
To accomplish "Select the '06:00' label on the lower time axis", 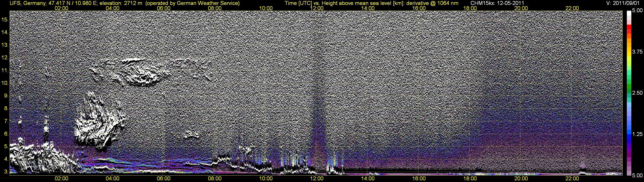I will (164, 179).
